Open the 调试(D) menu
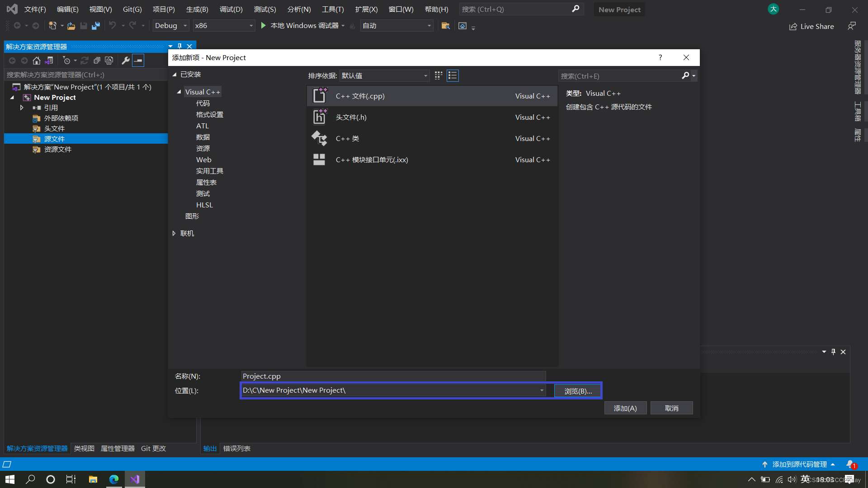The width and height of the screenshot is (868, 488). tap(231, 9)
